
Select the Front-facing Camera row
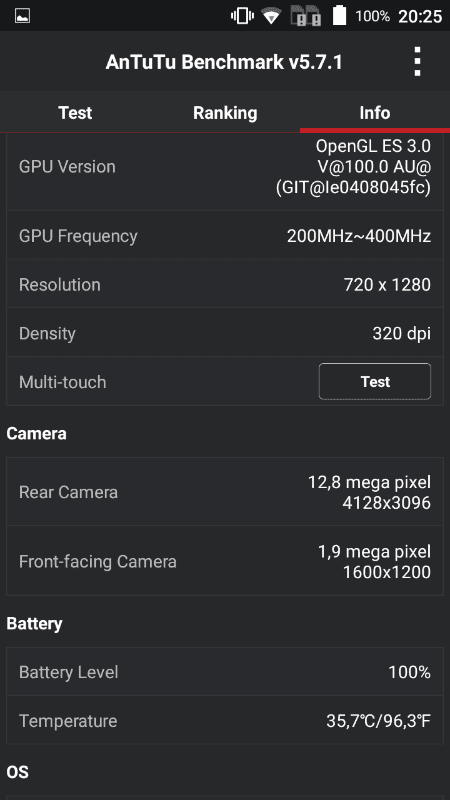pyautogui.click(x=225, y=561)
